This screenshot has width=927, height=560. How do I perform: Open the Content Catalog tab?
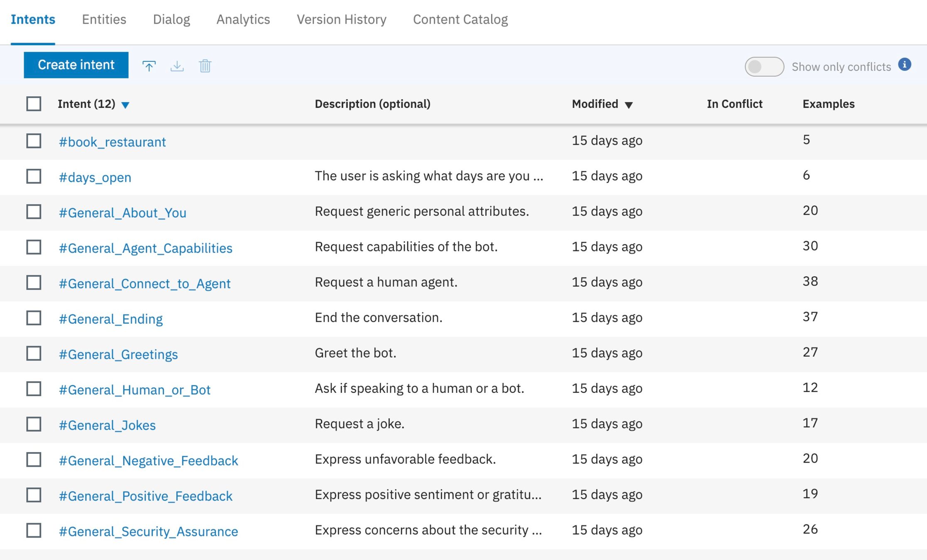[x=460, y=19]
